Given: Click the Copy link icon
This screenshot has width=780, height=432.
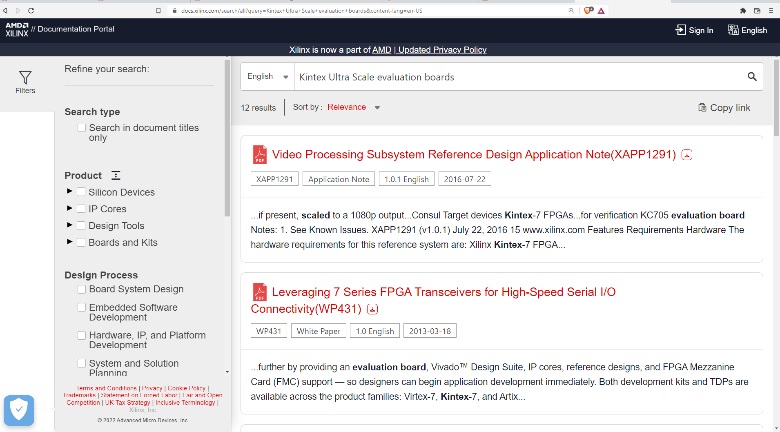Looking at the screenshot, I should click(702, 108).
